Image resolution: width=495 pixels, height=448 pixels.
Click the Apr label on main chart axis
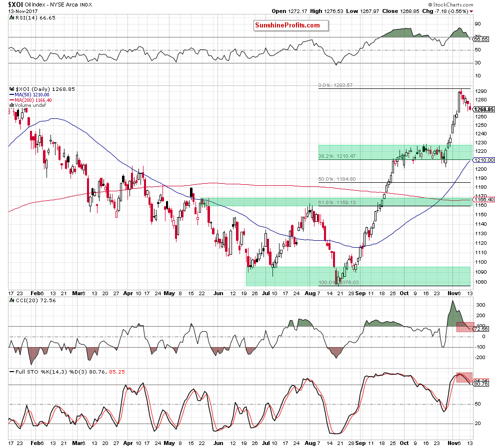128,293
